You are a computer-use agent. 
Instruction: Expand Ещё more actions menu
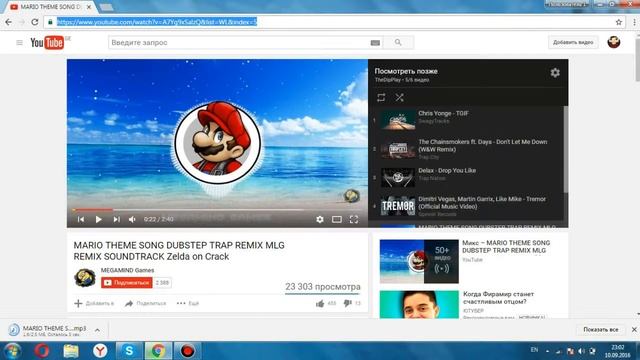[x=188, y=303]
